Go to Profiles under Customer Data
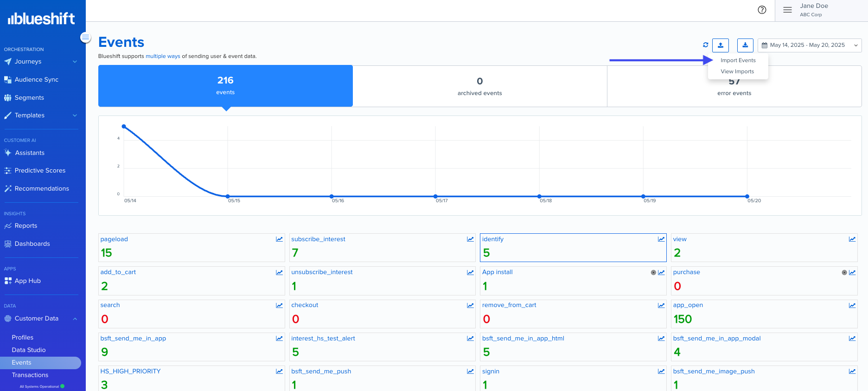 coord(22,338)
